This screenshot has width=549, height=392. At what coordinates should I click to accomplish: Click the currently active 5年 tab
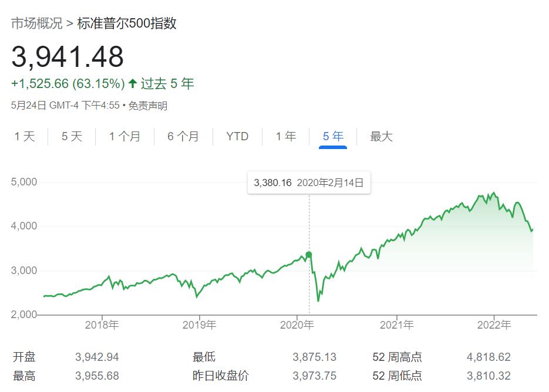pos(332,136)
